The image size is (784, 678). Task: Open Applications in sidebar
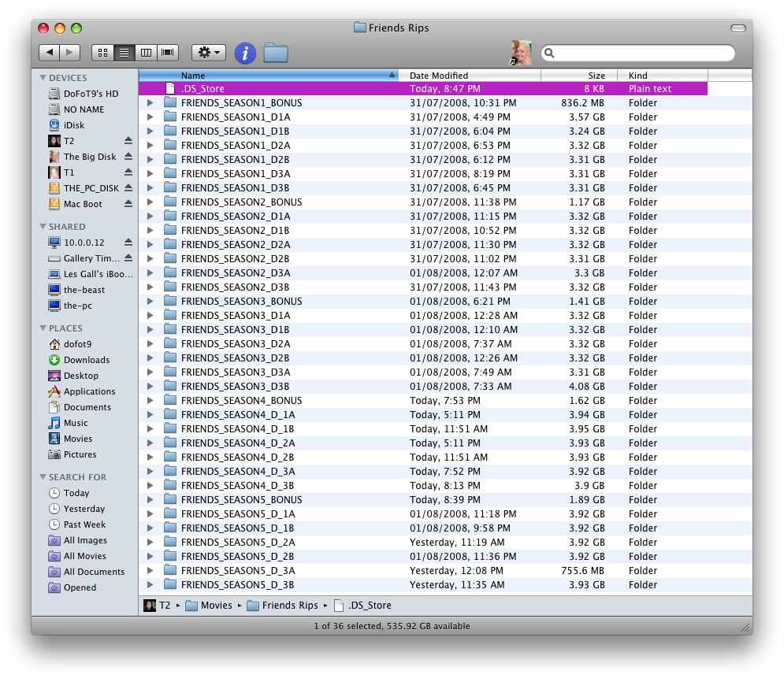pos(82,391)
